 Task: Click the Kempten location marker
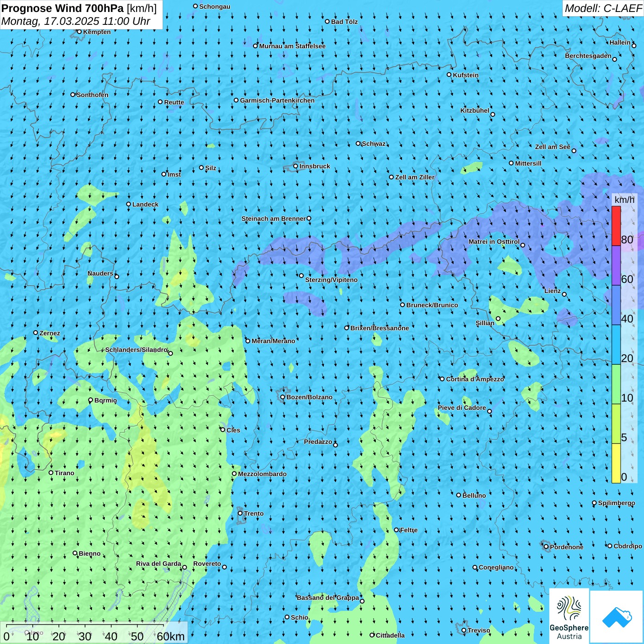click(79, 32)
